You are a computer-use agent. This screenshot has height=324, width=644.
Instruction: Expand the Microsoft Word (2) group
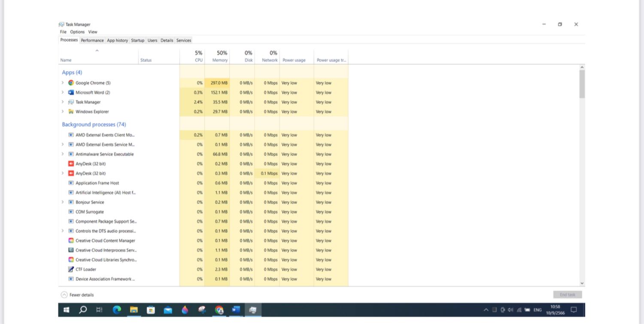(63, 92)
